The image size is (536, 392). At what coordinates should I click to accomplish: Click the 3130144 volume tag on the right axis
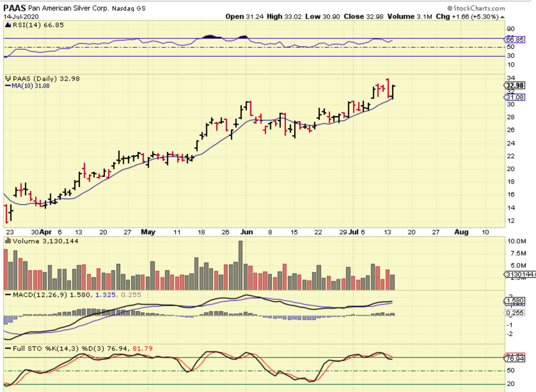519,274
